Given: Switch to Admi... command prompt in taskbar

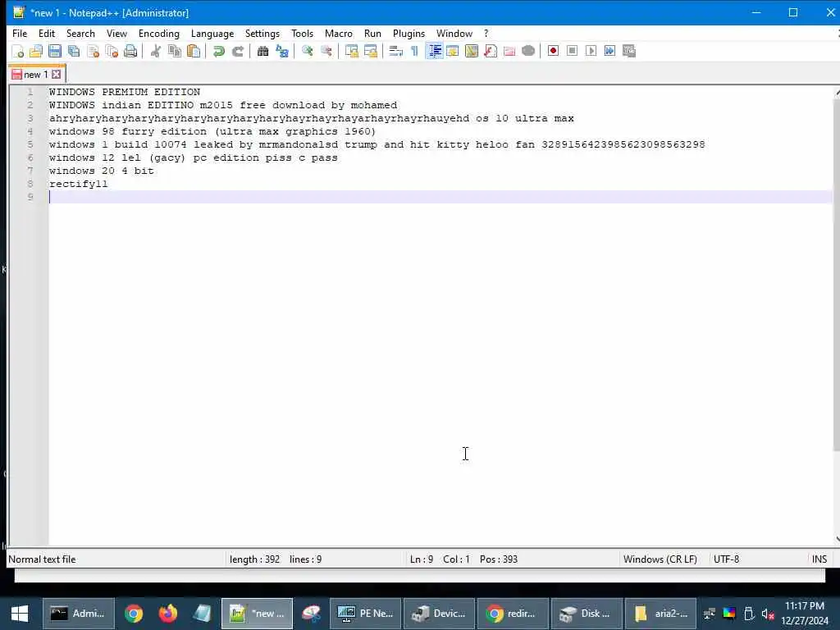Looking at the screenshot, I should [78, 614].
